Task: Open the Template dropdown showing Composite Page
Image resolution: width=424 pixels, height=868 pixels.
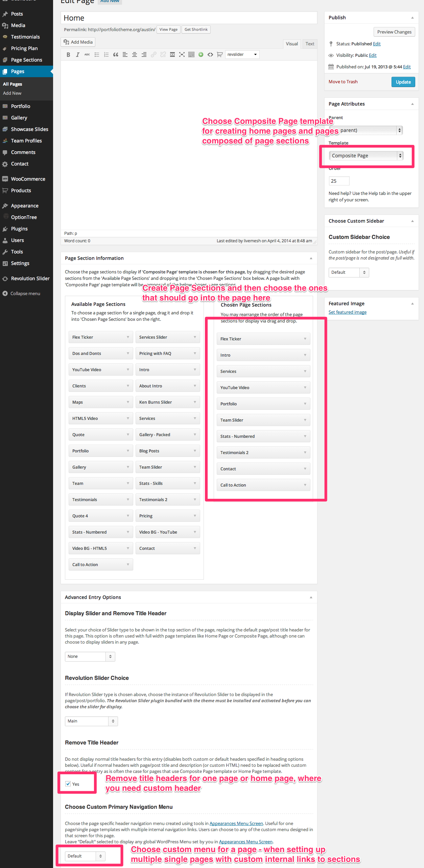Action: [366, 156]
